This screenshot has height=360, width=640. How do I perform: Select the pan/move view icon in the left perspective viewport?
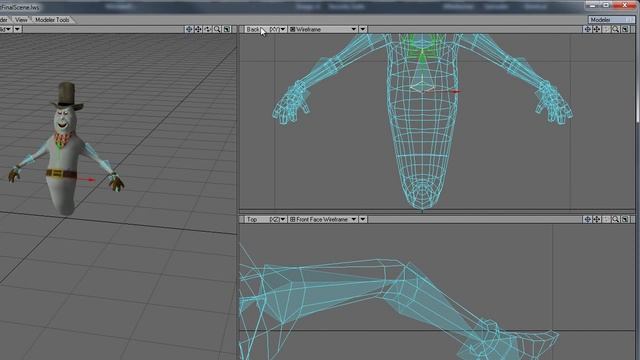pos(198,29)
